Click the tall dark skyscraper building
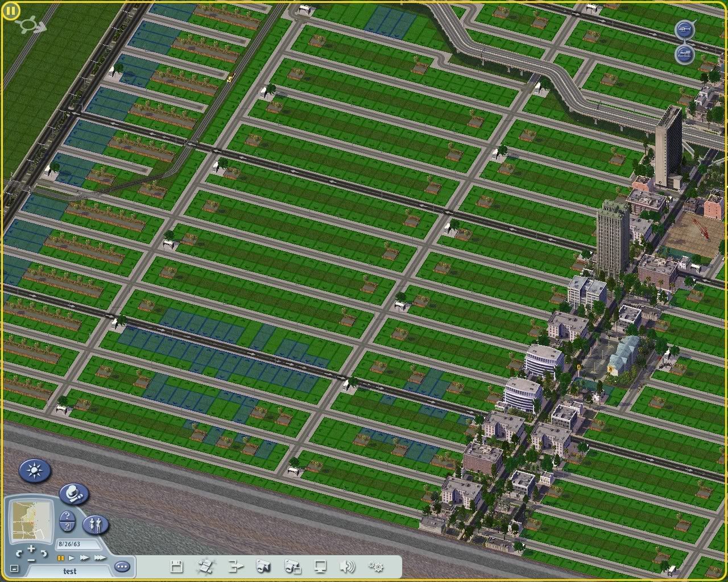 coord(668,147)
